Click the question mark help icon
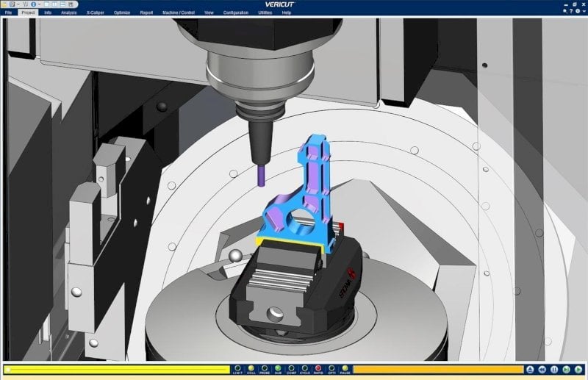 (x=571, y=11)
